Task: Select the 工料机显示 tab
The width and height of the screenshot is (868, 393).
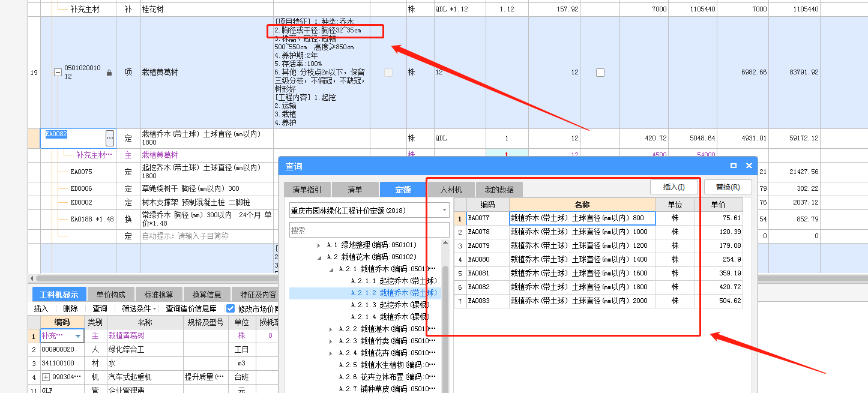Action: [59, 295]
